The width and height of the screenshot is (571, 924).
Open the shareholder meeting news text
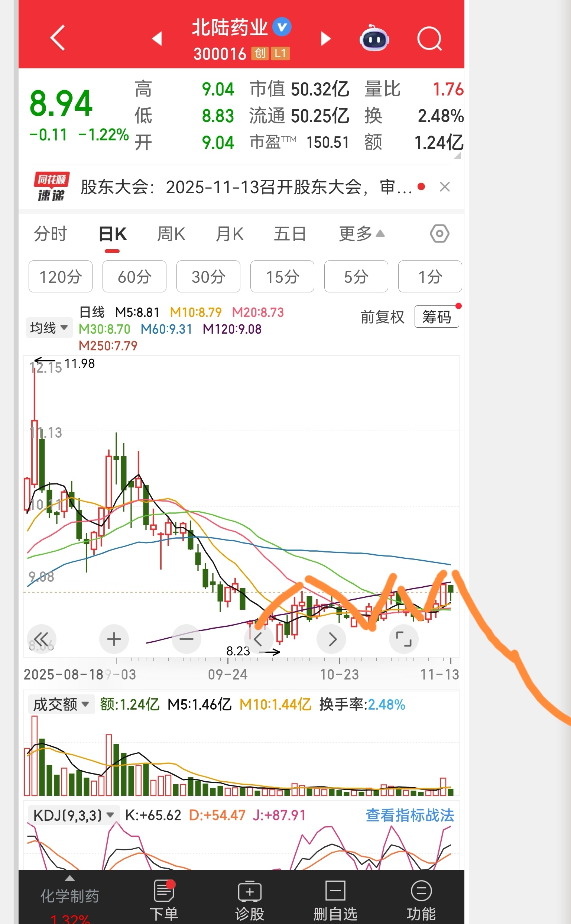pos(246,187)
